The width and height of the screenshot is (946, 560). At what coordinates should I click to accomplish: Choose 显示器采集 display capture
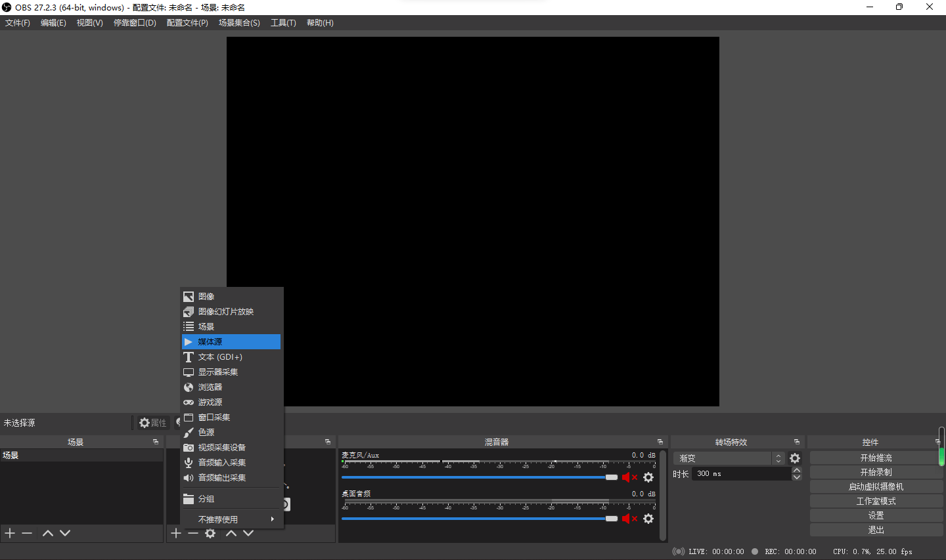(x=231, y=372)
